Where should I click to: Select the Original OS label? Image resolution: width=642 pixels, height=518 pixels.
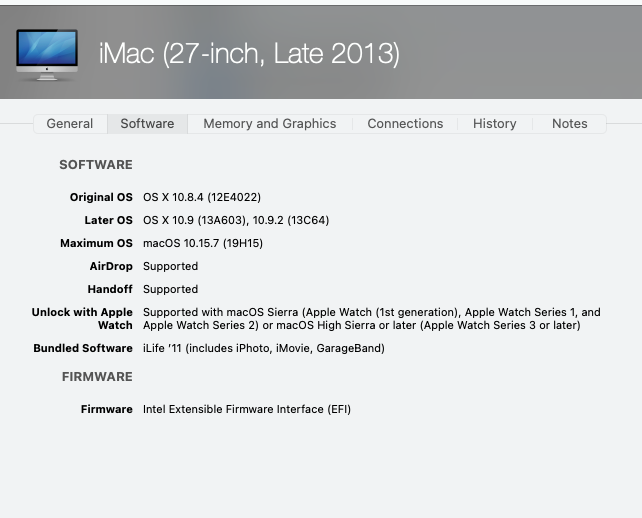tap(101, 197)
